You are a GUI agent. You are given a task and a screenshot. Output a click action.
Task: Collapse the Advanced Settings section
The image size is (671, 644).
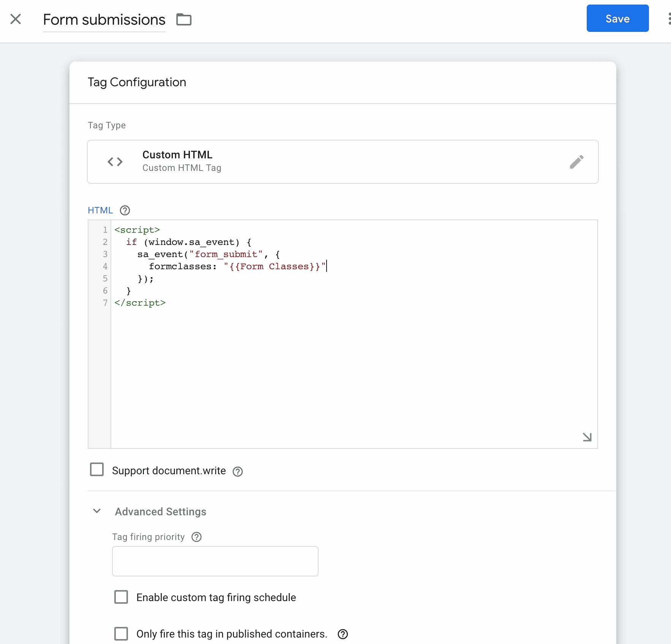pos(97,511)
